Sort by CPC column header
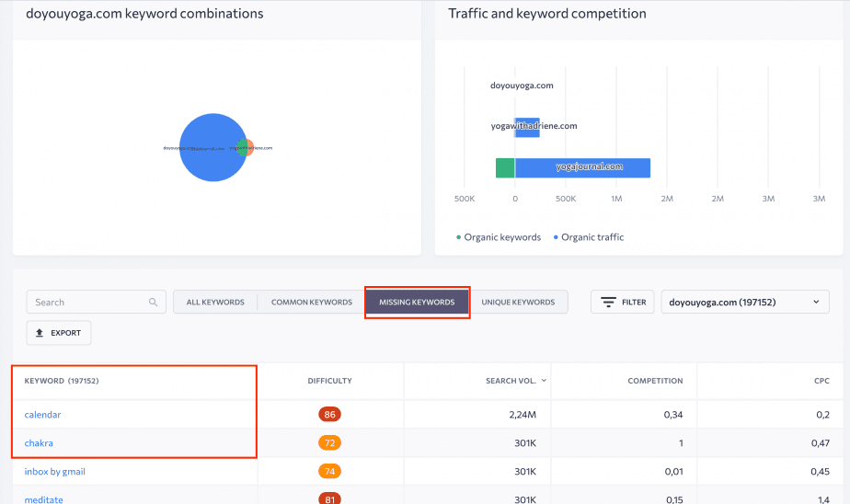 pyautogui.click(x=821, y=381)
